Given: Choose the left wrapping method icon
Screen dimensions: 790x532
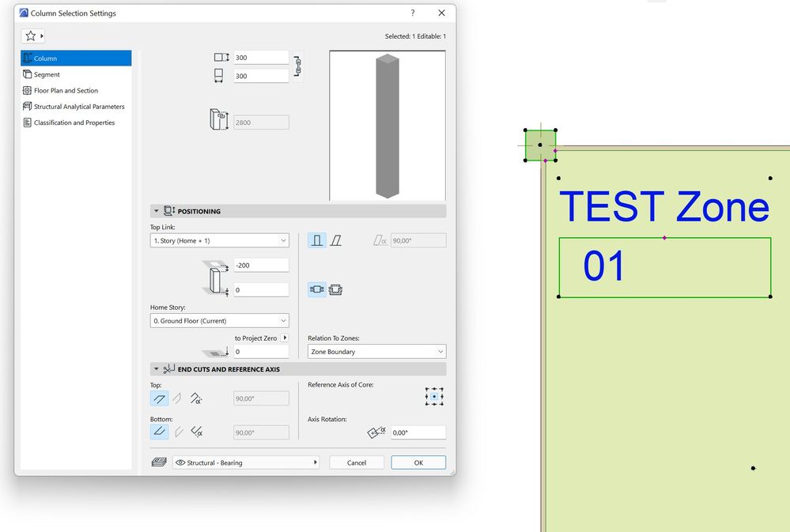Looking at the screenshot, I should pos(317,289).
